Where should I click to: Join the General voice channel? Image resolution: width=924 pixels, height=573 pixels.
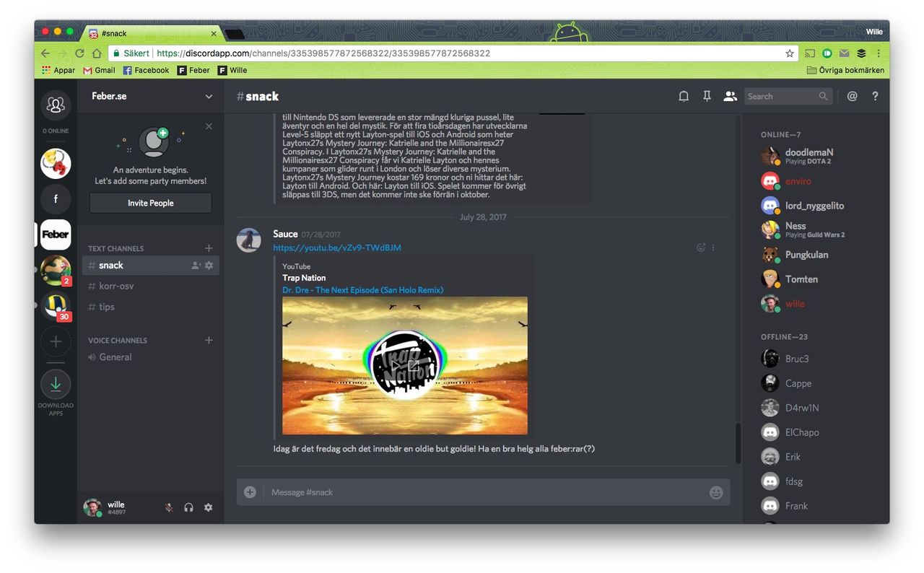pos(151,357)
